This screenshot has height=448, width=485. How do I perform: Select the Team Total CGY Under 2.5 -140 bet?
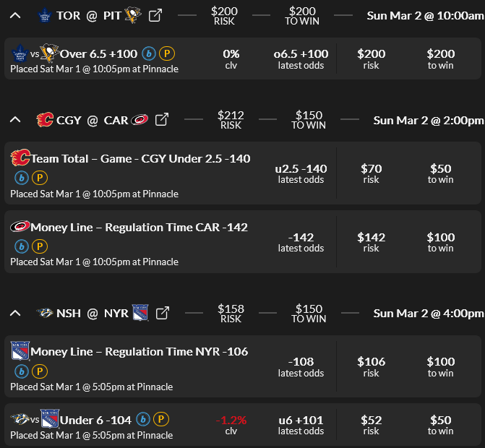140,159
